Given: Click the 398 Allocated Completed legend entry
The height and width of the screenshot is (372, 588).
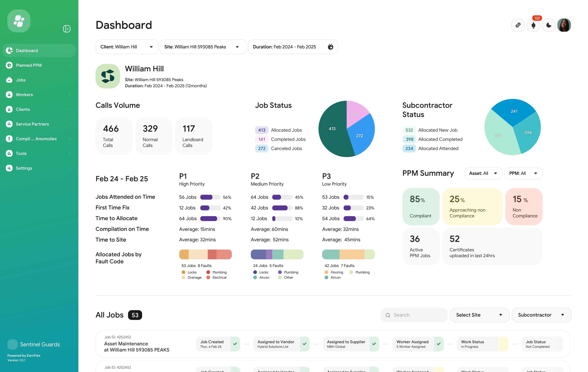Looking at the screenshot, I should point(432,139).
